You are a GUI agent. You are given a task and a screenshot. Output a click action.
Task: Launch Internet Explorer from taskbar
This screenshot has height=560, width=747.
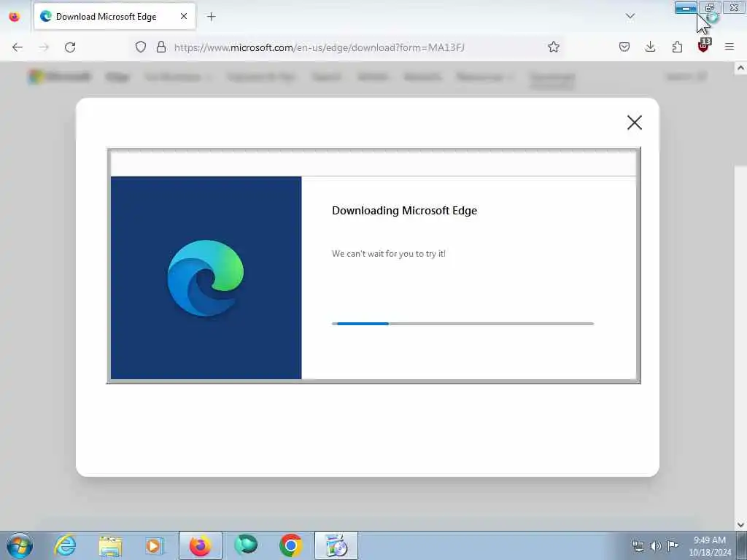tap(65, 545)
